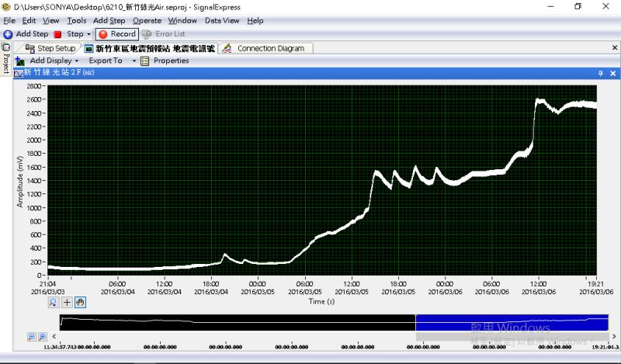
Task: Click the red Stop square icon
Action: tap(57, 34)
